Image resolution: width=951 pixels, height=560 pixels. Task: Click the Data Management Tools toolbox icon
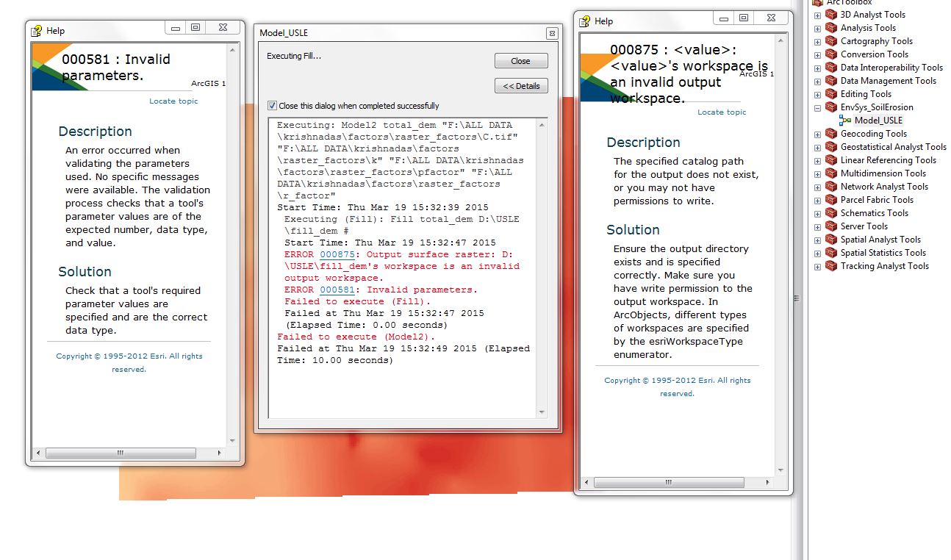[831, 81]
